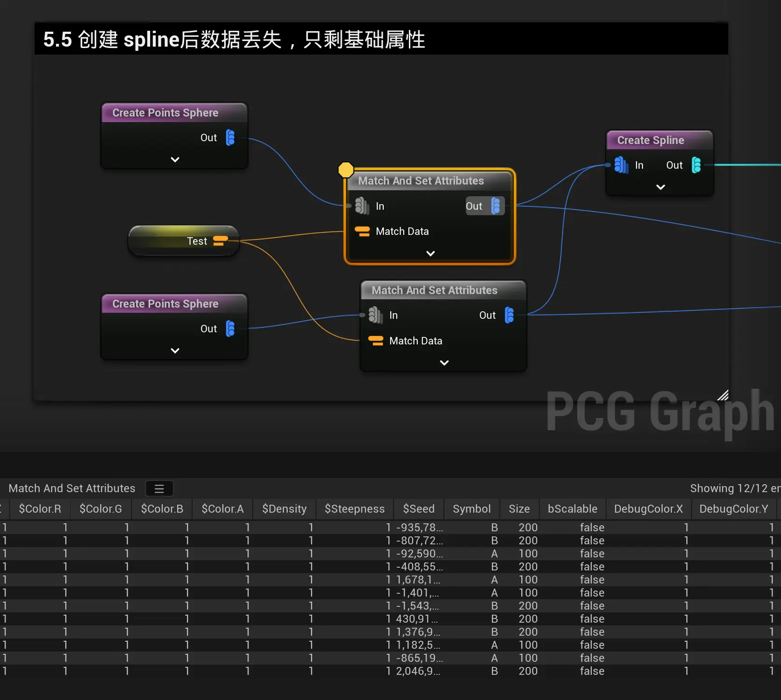Expand the bottom Create Points Sphere node
This screenshot has width=781, height=700.
175,350
